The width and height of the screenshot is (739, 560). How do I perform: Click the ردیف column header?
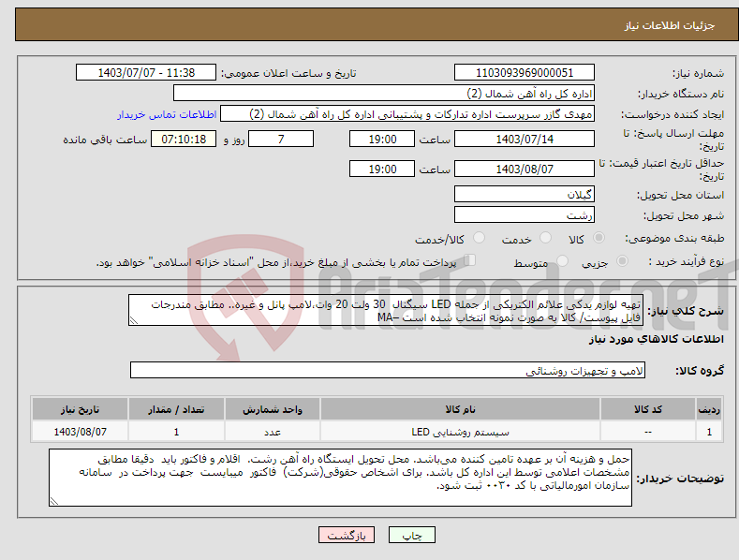click(709, 409)
